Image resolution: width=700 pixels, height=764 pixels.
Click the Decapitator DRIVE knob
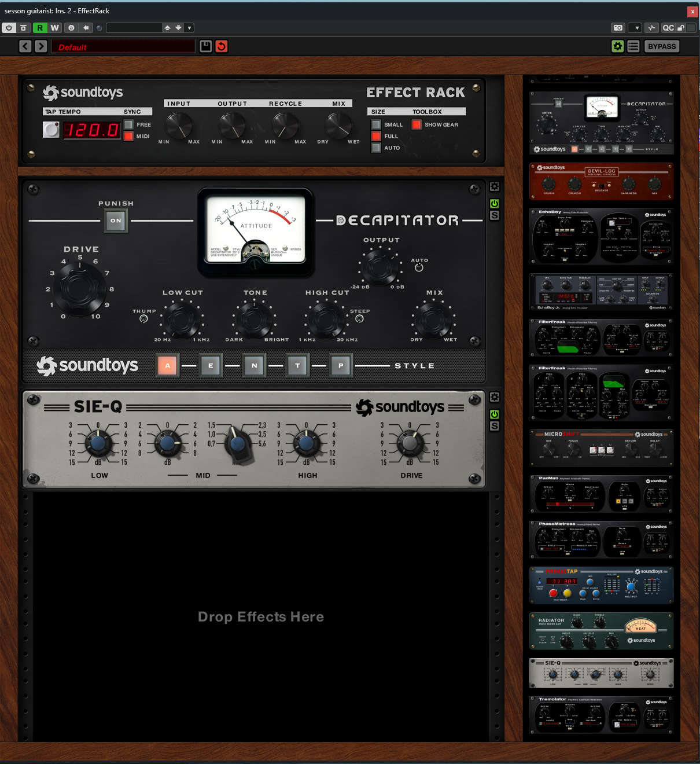80,289
